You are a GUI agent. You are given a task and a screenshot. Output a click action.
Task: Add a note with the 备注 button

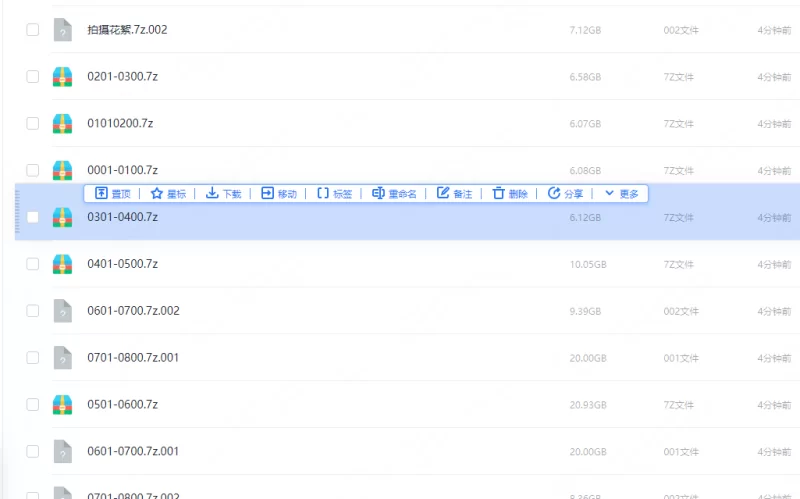[454, 194]
